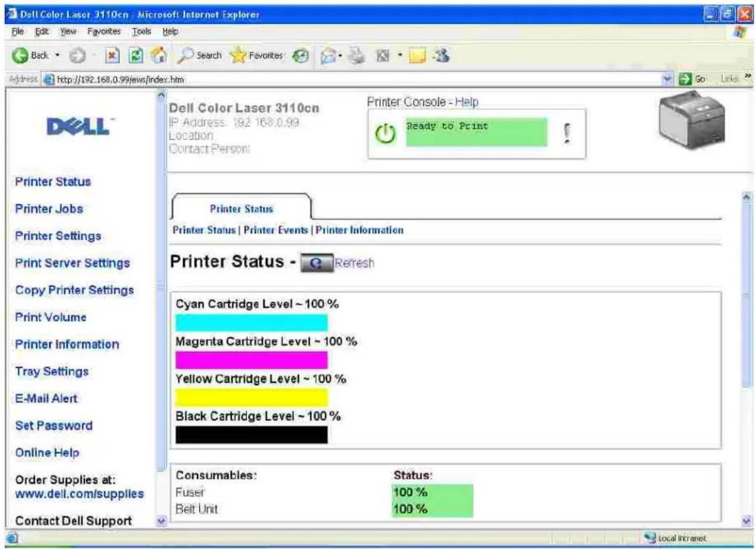Open Copy Printer Settings link
This screenshot has width=756, height=549.
pos(74,290)
